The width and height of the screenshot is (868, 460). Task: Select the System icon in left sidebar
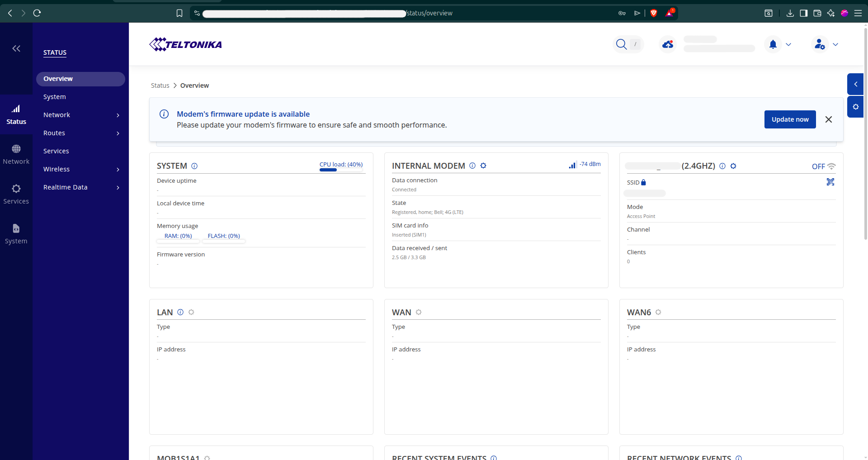(x=16, y=233)
